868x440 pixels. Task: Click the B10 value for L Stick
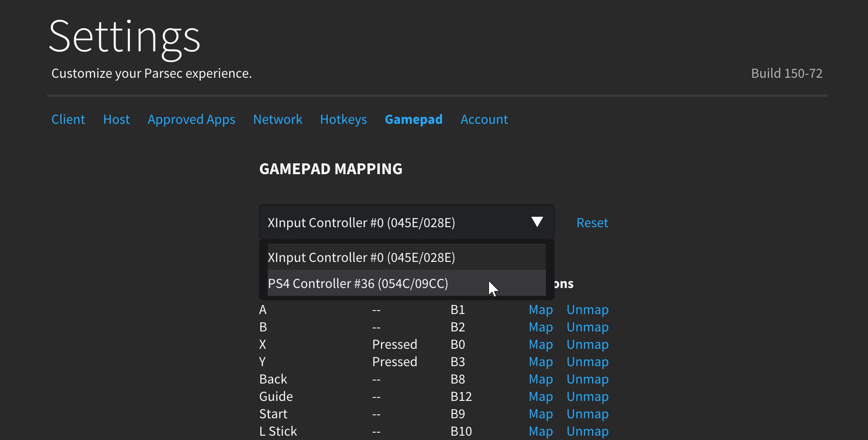pos(461,431)
